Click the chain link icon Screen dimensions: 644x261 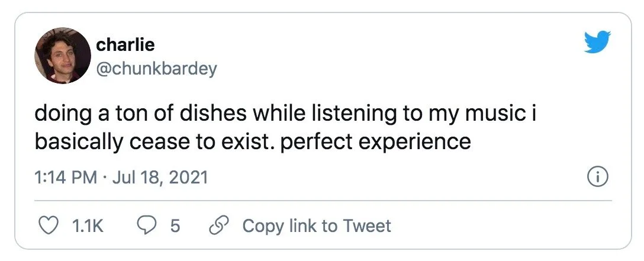(x=220, y=226)
